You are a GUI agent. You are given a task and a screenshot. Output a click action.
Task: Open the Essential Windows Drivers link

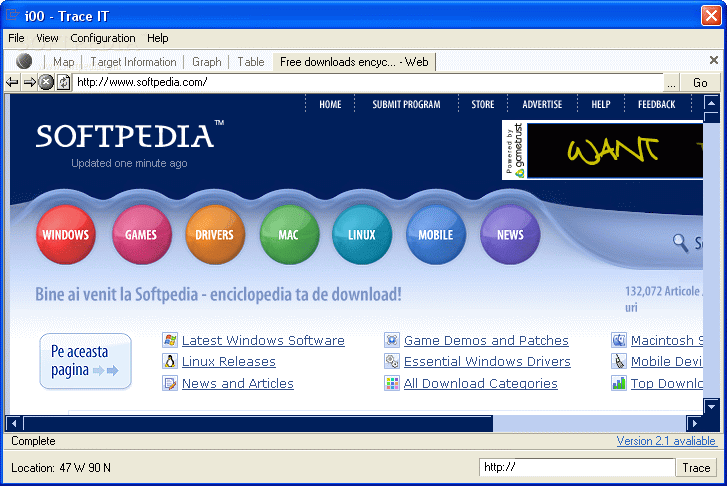click(487, 362)
